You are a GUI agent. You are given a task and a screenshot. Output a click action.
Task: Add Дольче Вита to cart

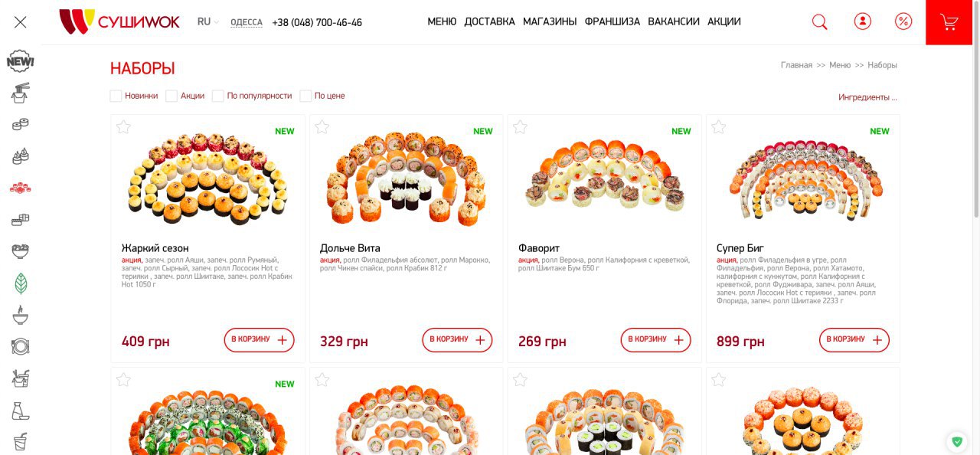pyautogui.click(x=457, y=339)
